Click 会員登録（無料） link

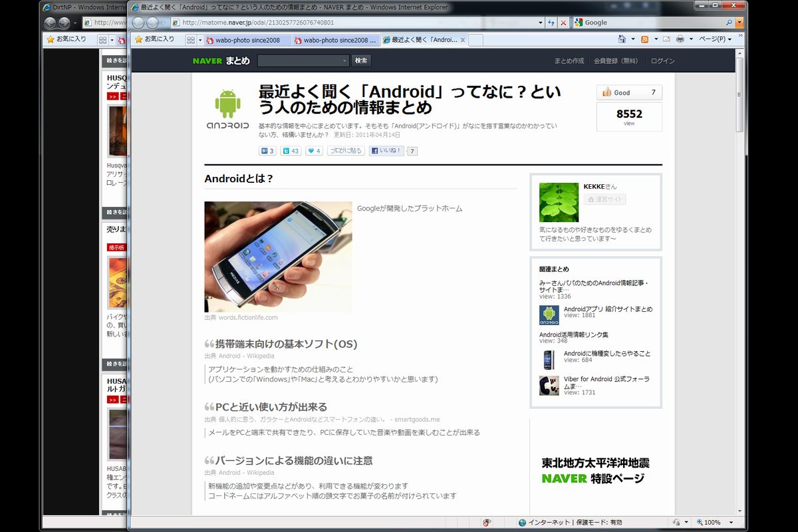pyautogui.click(x=616, y=61)
